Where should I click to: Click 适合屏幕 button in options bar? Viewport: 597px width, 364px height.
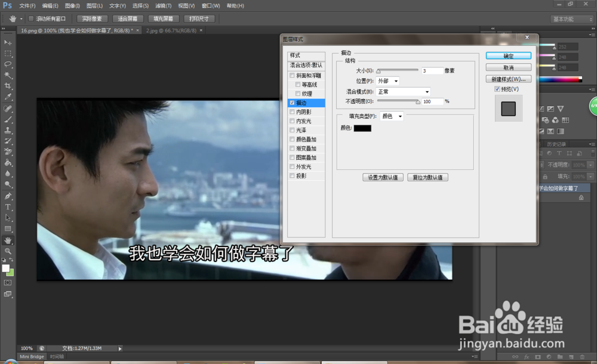coord(128,18)
